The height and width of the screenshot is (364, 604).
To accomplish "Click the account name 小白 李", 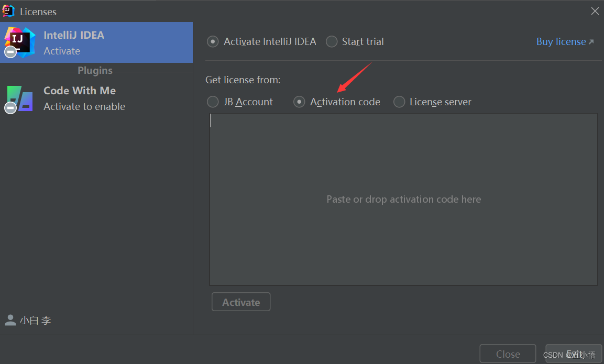I will pos(36,320).
